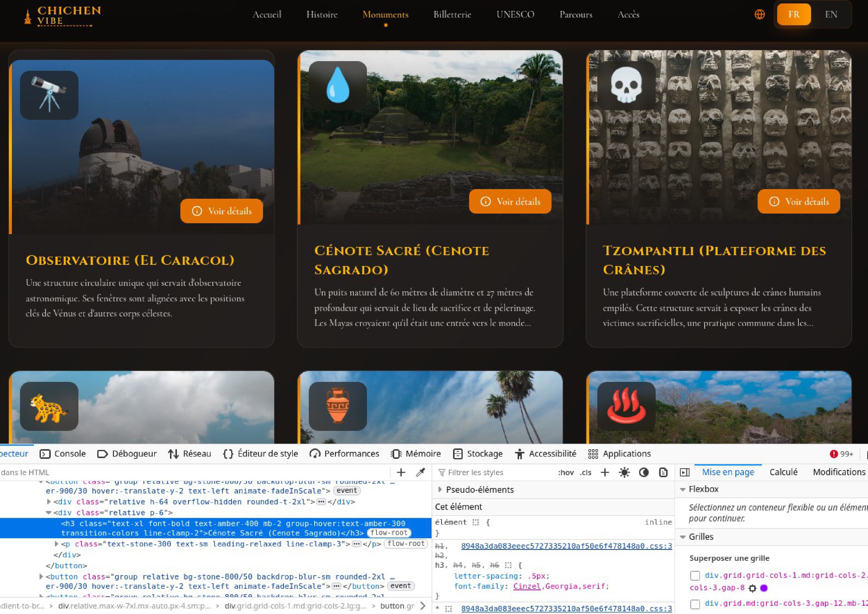Click the red error count badge icon
868x614 pixels.
[x=834, y=454]
